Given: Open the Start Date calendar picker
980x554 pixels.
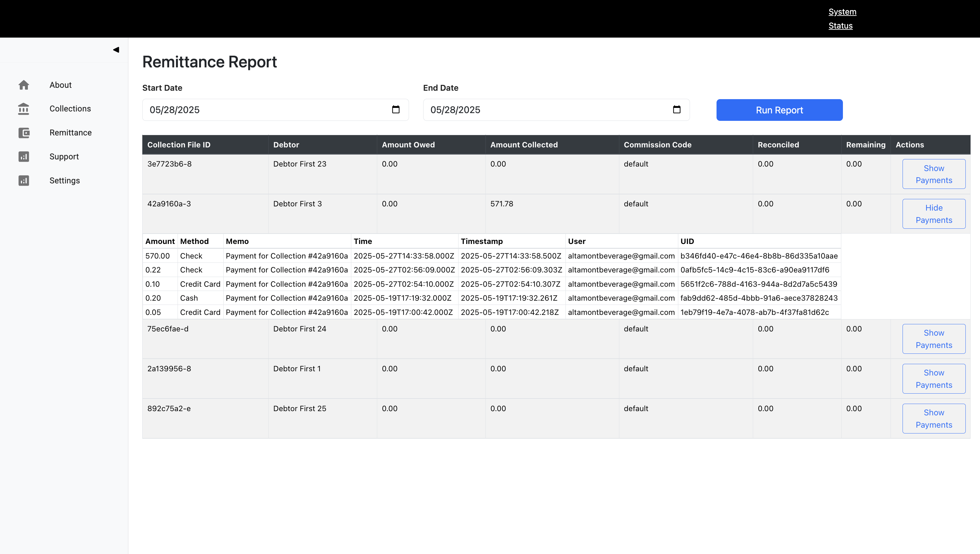Looking at the screenshot, I should [x=396, y=110].
